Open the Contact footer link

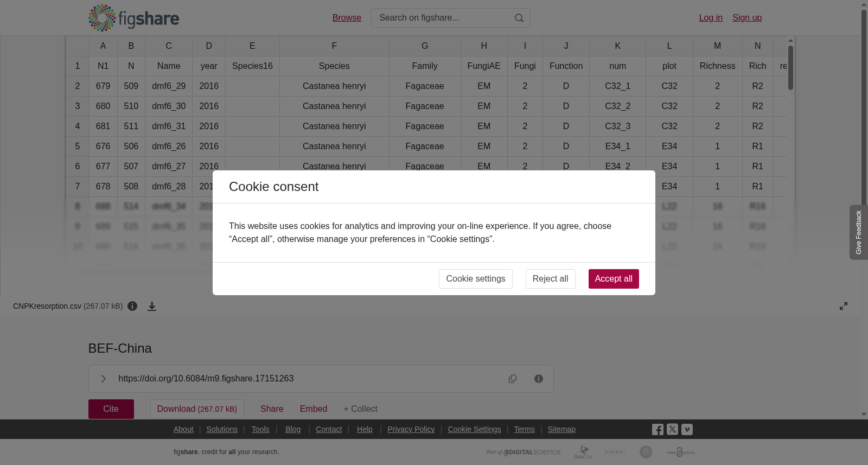click(329, 429)
